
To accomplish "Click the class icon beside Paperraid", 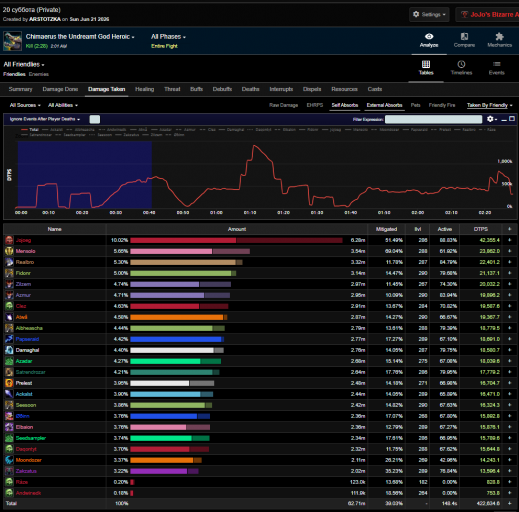I will (x=9, y=339).
